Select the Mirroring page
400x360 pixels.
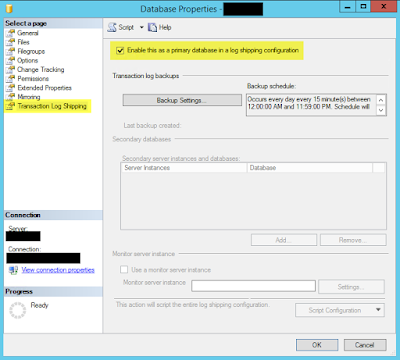coord(29,97)
